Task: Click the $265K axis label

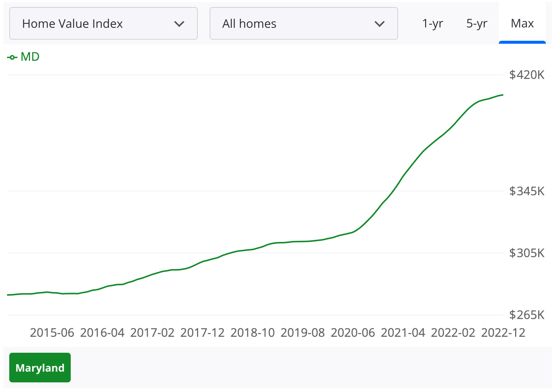Action: 526,315
